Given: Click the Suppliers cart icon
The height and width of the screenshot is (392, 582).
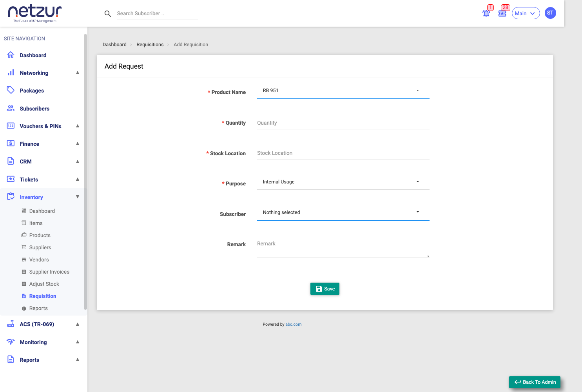Looking at the screenshot, I should pos(24,247).
